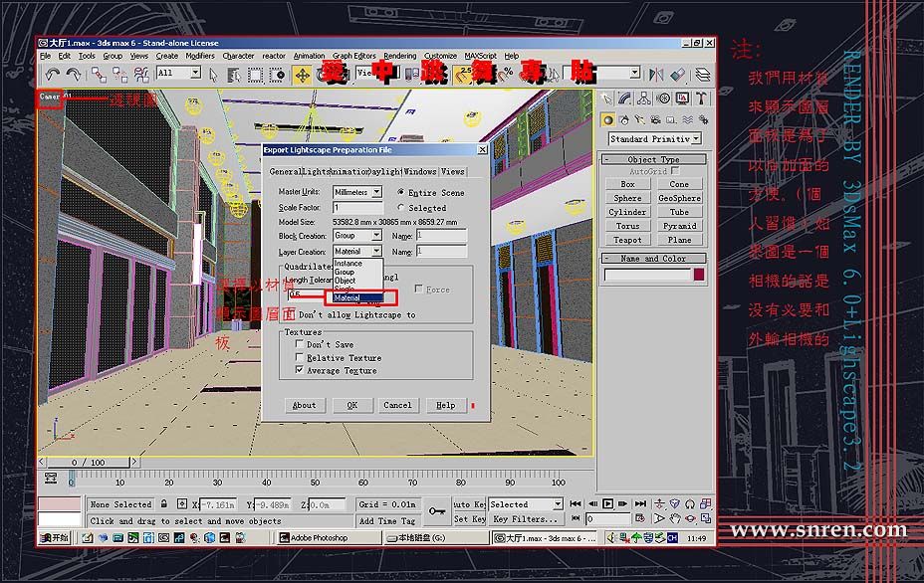Collapse the Object Type rollout
Image resolution: width=924 pixels, height=583 pixels.
[653, 159]
